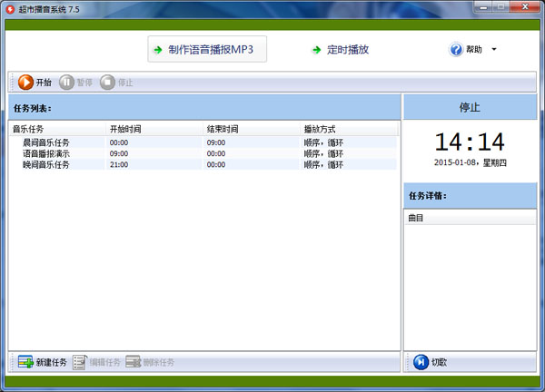Image resolution: width=545 pixels, height=392 pixels.
Task: Click the app icon in title bar
Action: [x=10, y=8]
